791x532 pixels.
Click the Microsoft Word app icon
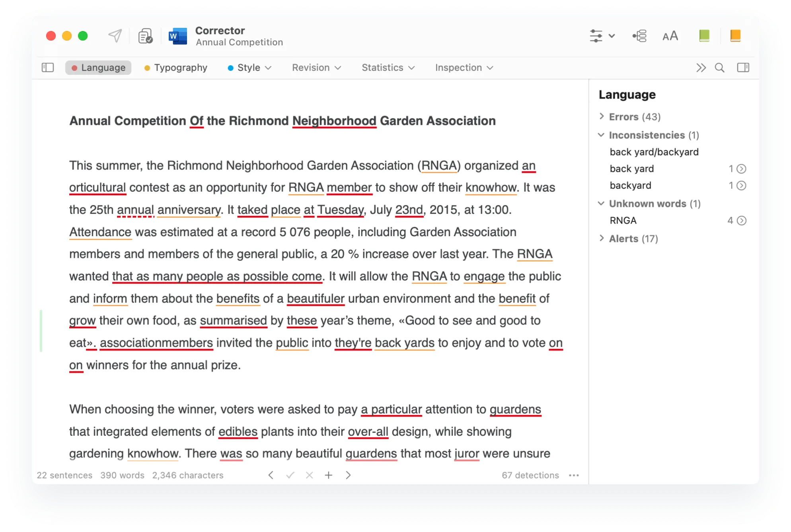(x=178, y=36)
